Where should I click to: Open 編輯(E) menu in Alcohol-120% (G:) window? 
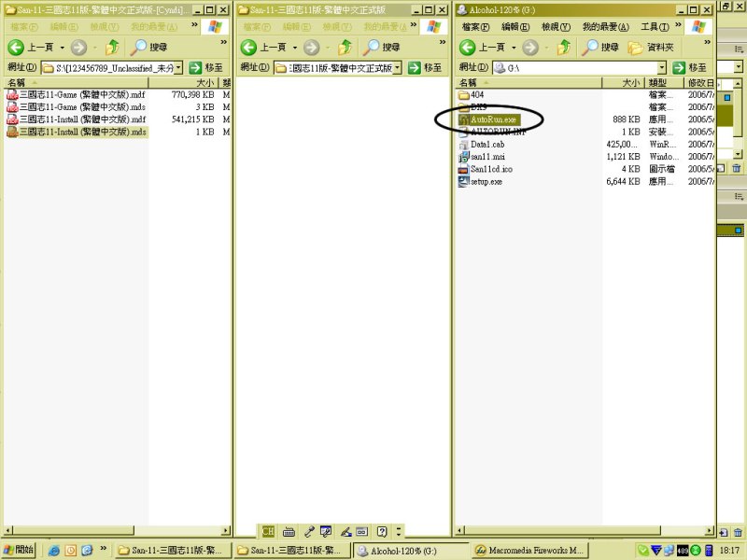pyautogui.click(x=515, y=27)
